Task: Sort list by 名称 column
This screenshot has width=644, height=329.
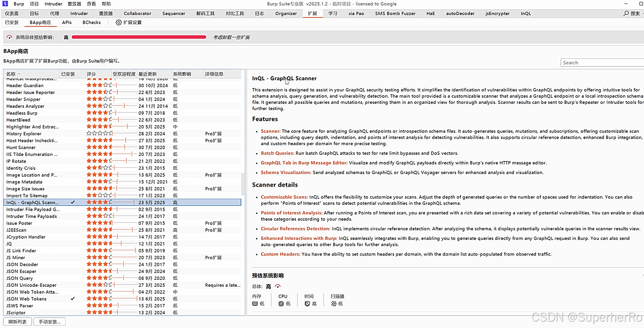Action: coord(32,74)
